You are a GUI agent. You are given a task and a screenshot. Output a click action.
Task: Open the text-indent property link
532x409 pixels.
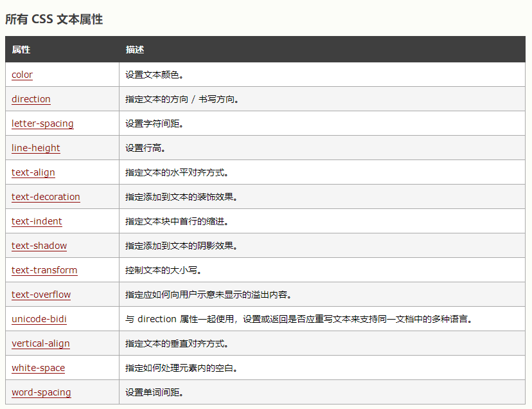click(x=35, y=221)
